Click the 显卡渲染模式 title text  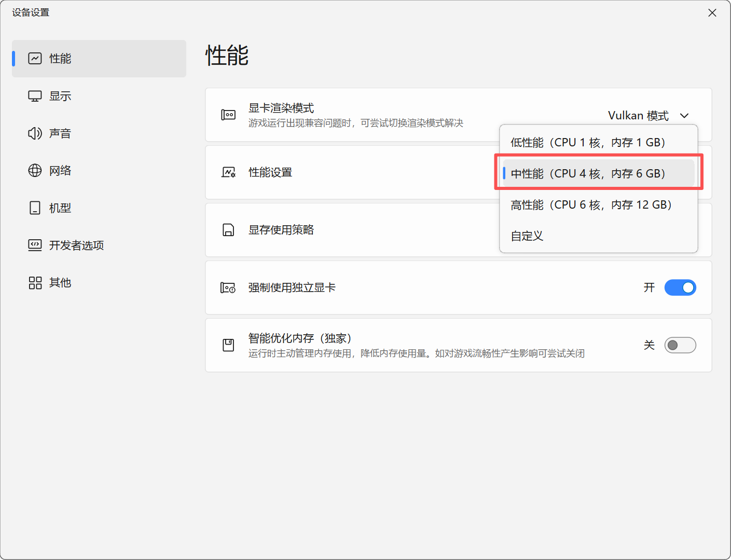[281, 108]
